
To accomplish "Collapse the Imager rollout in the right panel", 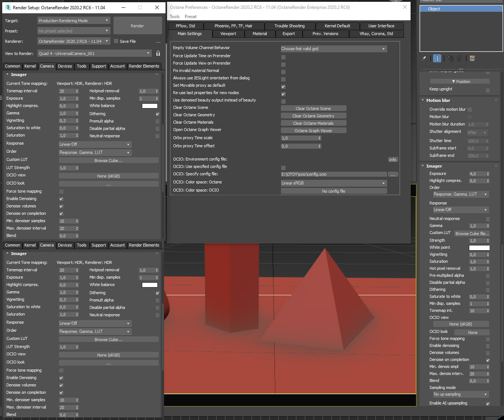I will 434,166.
